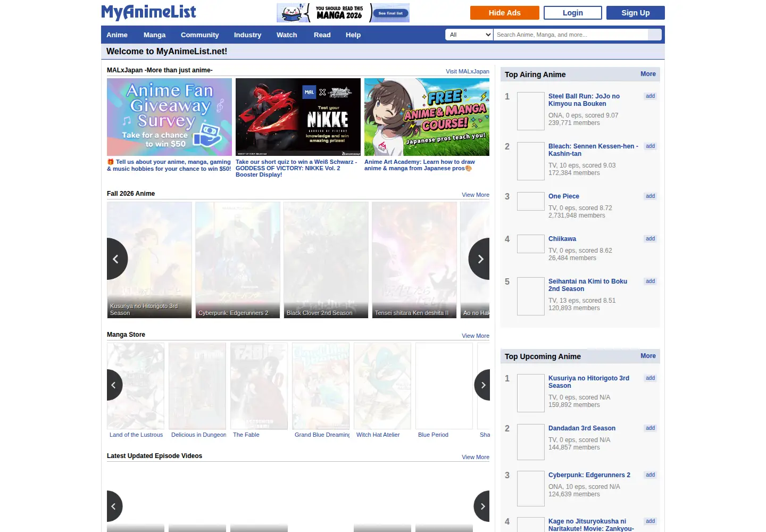
Task: Open survey caption link about winning $50
Action: coord(169,165)
